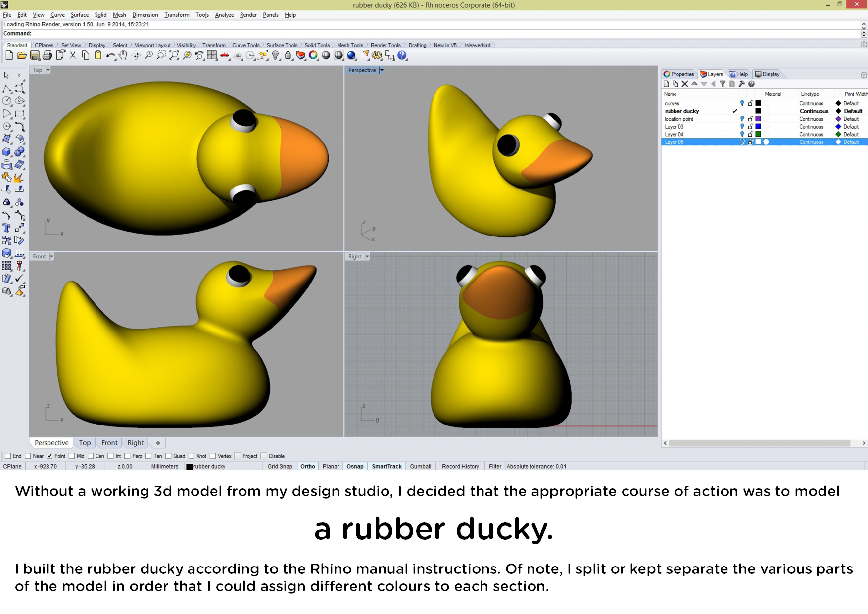868x614 pixels.
Task: Delete layer using the X icon
Action: pyautogui.click(x=685, y=84)
